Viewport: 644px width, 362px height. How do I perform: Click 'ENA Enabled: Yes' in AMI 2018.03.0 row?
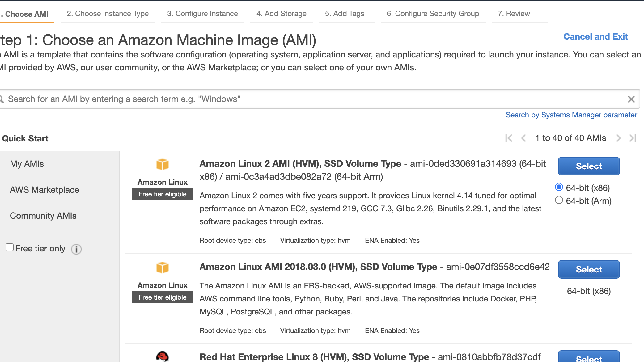(x=392, y=331)
